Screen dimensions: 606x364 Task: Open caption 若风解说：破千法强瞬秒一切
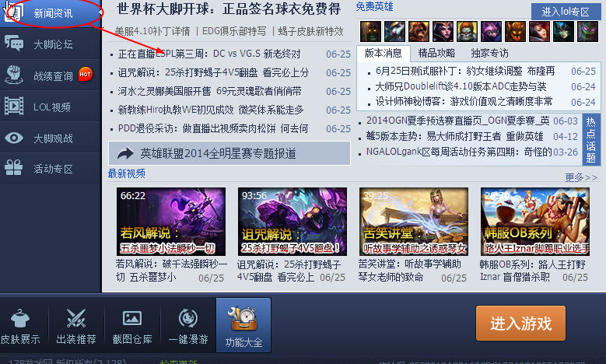coord(171,271)
